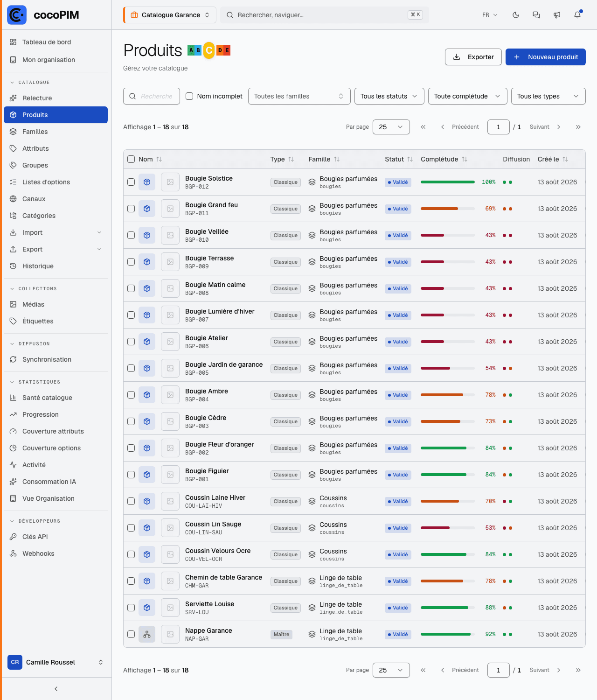
Task: Change top Par page dropdown value
Action: coord(391,127)
